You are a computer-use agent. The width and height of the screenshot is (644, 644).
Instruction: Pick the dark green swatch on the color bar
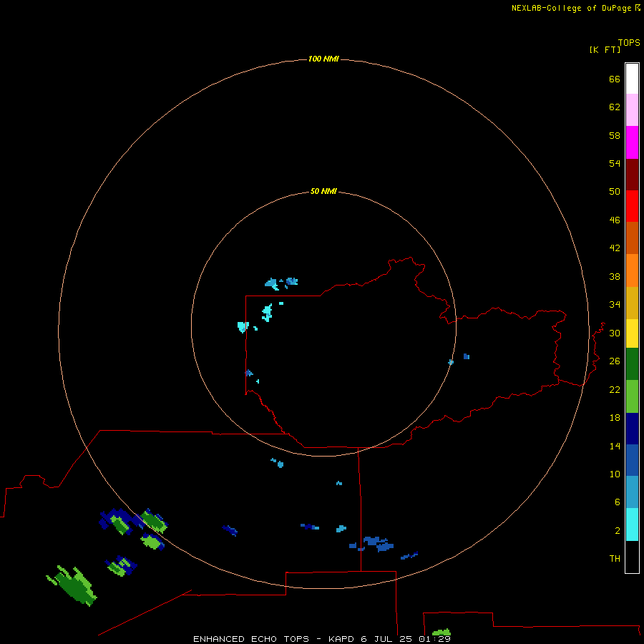point(632,364)
